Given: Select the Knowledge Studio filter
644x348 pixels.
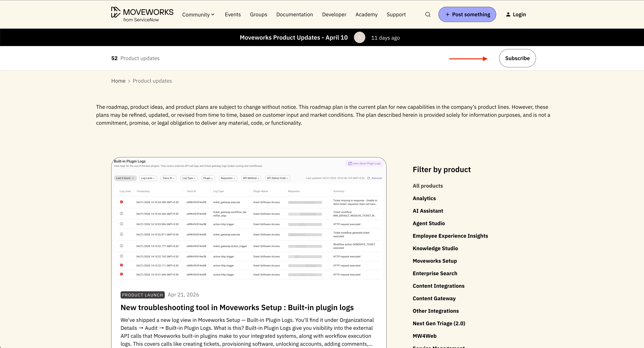Looking at the screenshot, I should coord(435,248).
